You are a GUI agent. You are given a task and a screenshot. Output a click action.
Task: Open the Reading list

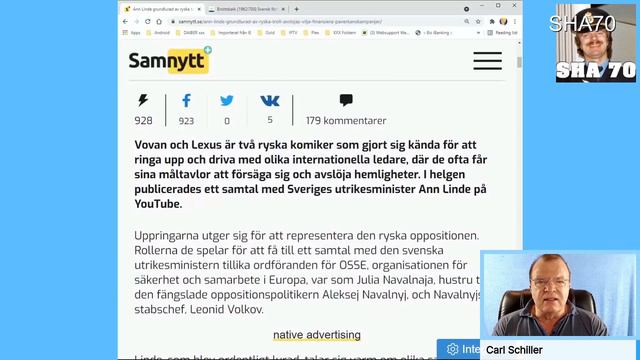tap(502, 33)
